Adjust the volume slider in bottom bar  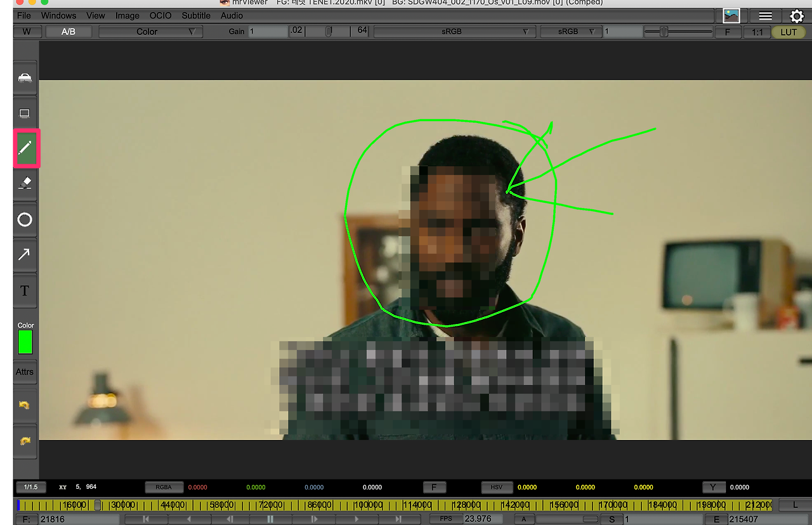point(591,519)
